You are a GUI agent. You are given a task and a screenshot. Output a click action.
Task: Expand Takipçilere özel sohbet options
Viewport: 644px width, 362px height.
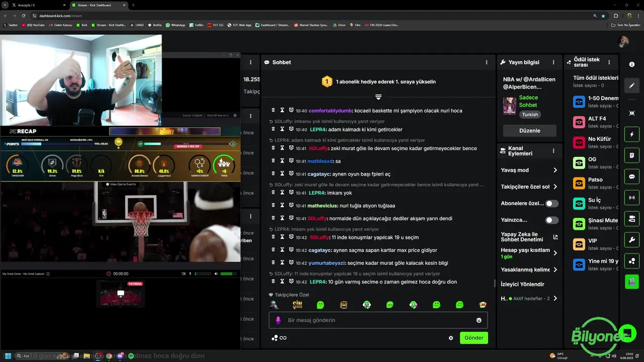[555, 187]
